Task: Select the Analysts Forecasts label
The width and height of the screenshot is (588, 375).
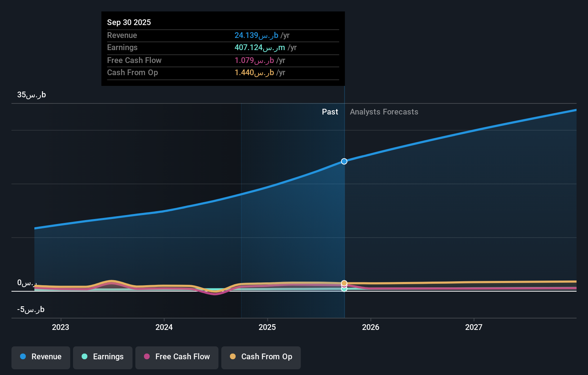Action: click(x=384, y=112)
